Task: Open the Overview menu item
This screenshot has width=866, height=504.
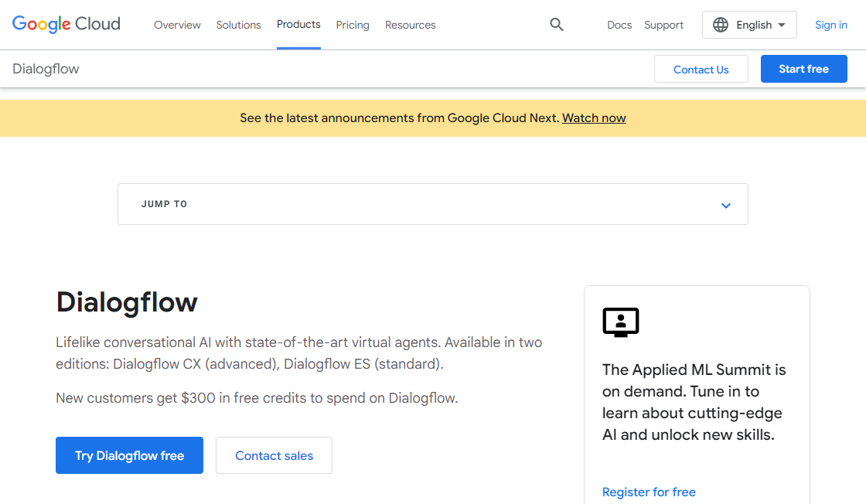Action: (x=177, y=25)
